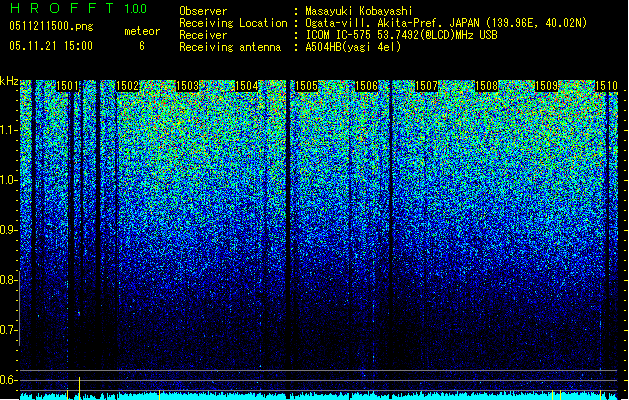The height and width of the screenshot is (400, 629).
Task: Click the 1505 time marker label
Action: click(x=307, y=86)
